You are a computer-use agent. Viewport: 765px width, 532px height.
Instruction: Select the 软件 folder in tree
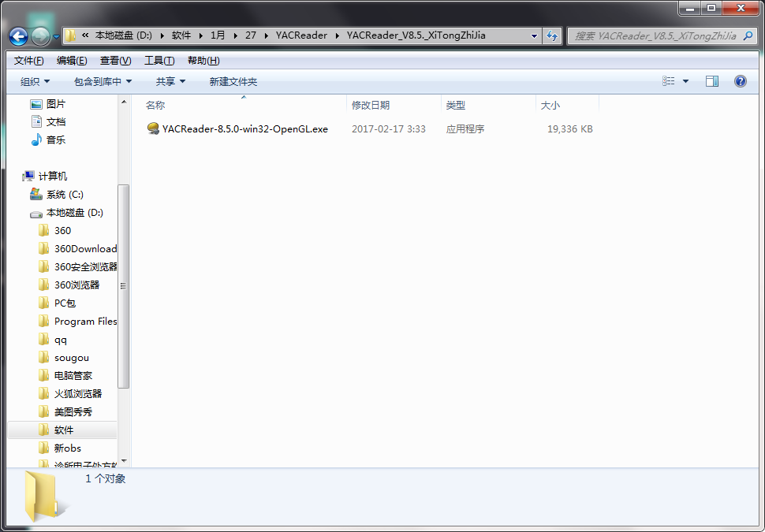point(63,430)
